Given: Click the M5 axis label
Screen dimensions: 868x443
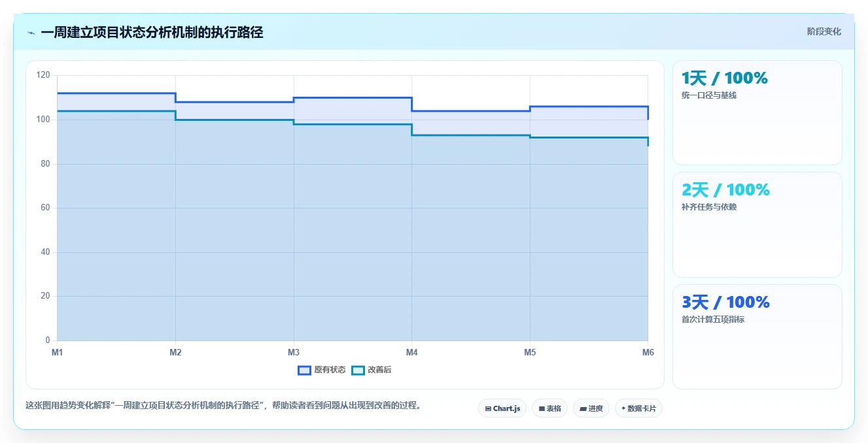Looking at the screenshot, I should pos(530,353).
